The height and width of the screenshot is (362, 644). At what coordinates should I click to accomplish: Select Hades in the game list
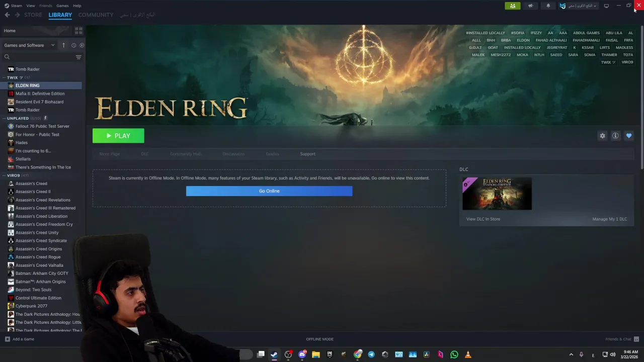[22, 143]
